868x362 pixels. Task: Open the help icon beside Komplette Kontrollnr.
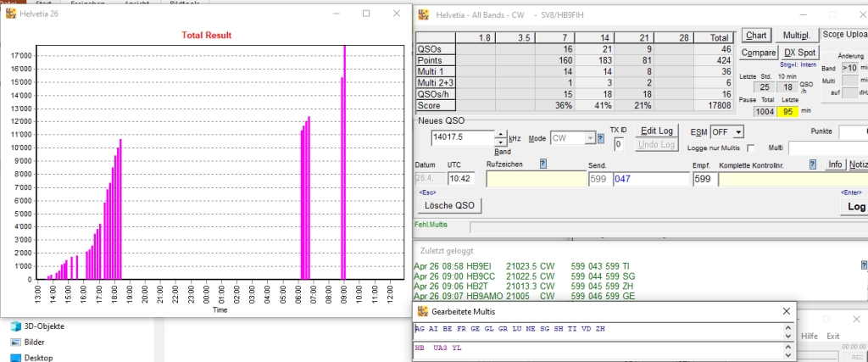[813, 164]
